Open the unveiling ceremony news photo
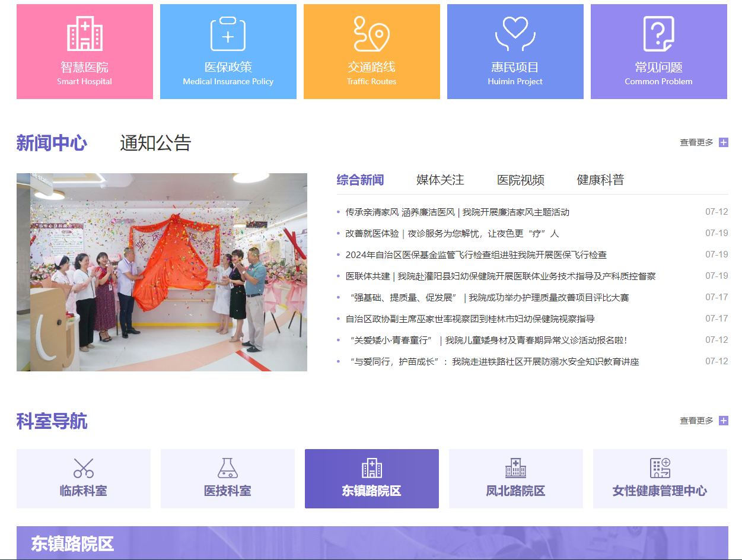This screenshot has height=560, width=742. [x=162, y=272]
